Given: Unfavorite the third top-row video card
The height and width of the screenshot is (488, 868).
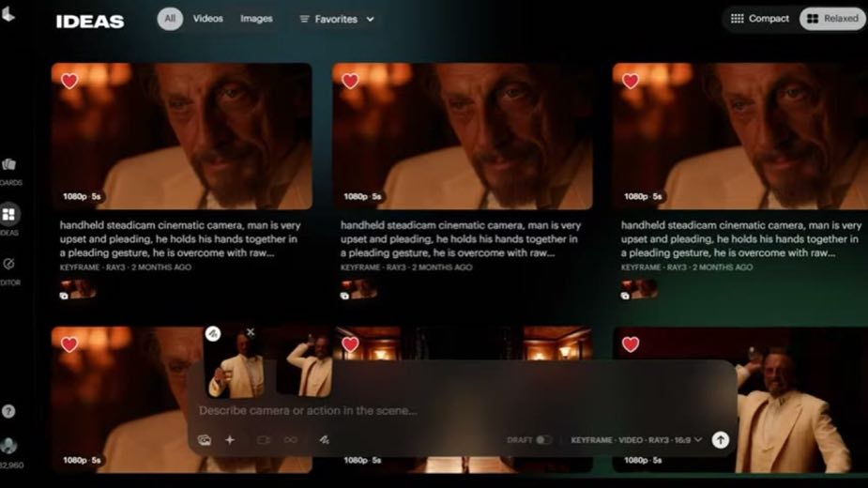Looking at the screenshot, I should point(630,82).
